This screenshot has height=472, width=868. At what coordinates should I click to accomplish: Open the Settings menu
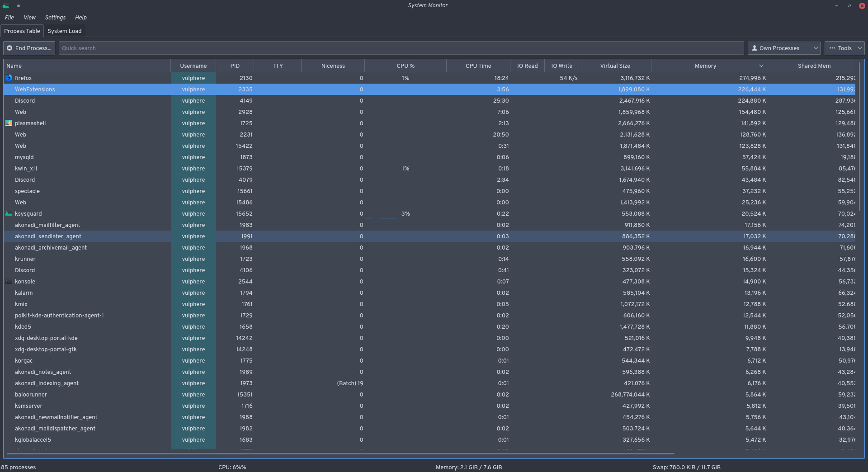(x=55, y=17)
